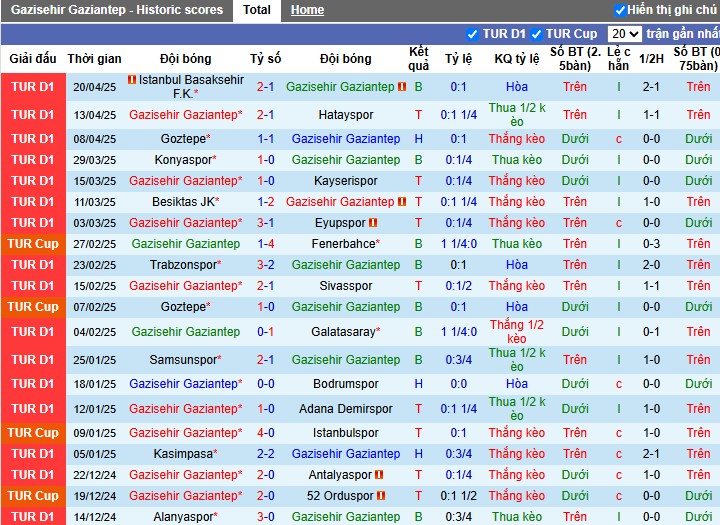
Task: Open the Bodrumspor team link
Action: click(346, 384)
